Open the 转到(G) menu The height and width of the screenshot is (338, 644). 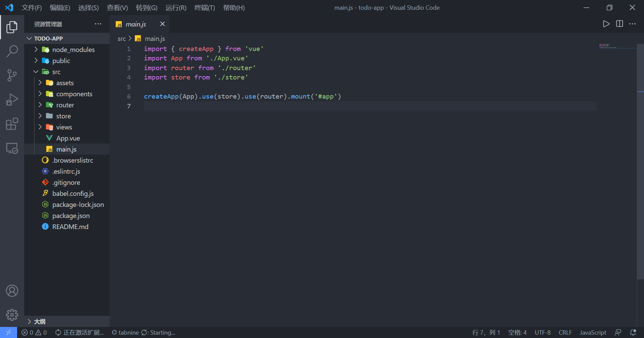(x=147, y=8)
